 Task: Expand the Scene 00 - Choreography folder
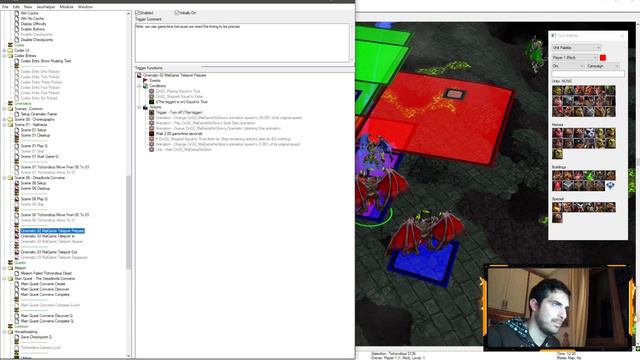[4, 120]
